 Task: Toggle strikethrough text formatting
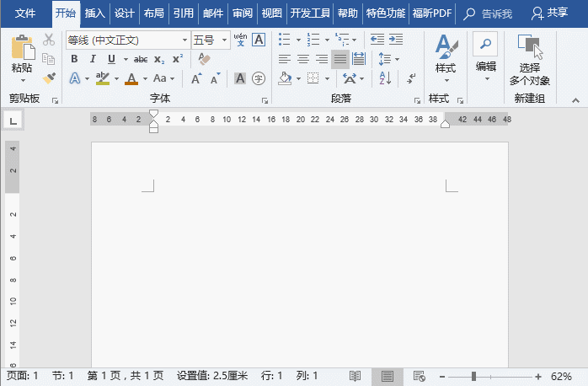(x=141, y=59)
